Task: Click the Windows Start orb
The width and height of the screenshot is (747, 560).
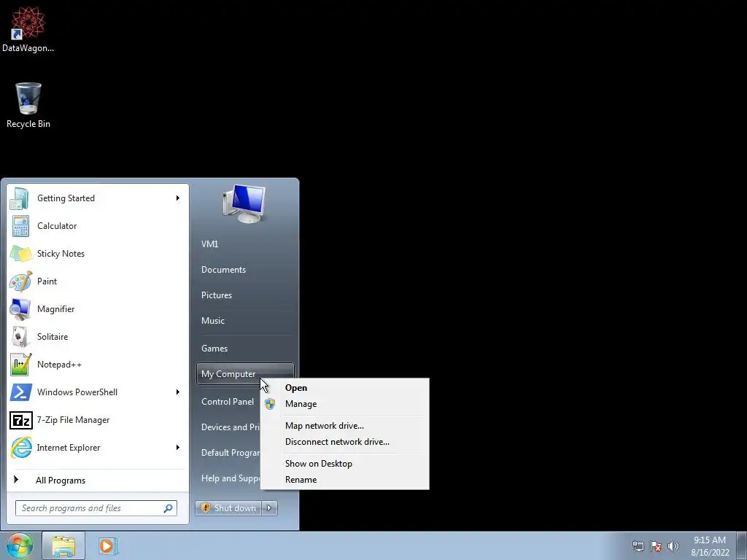Action: click(x=20, y=545)
